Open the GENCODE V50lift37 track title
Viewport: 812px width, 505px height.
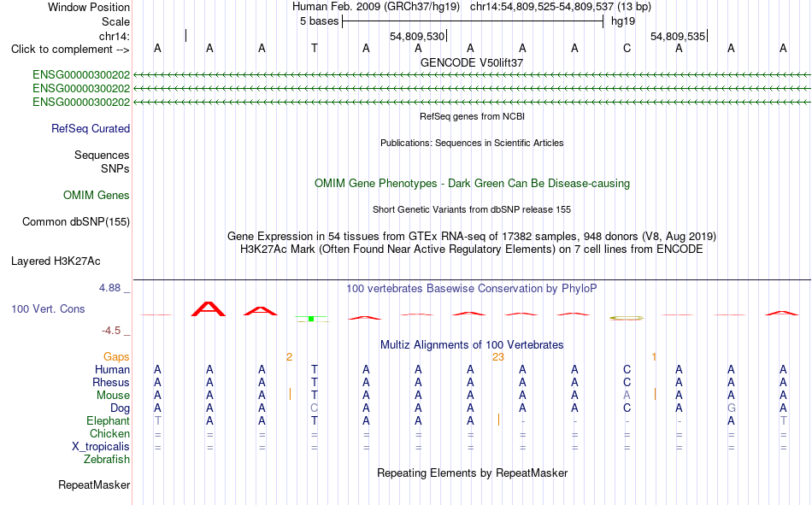(472, 62)
